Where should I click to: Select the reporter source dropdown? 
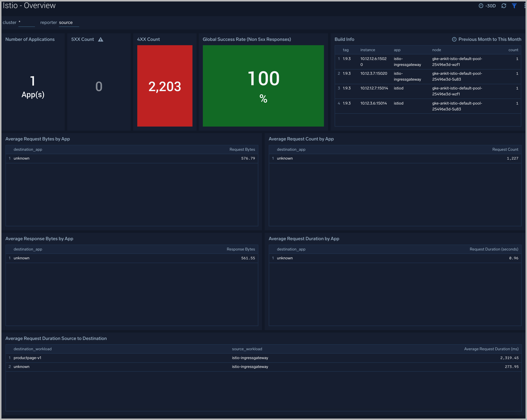click(66, 22)
